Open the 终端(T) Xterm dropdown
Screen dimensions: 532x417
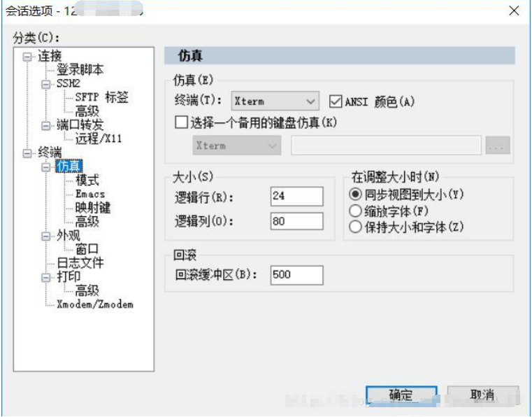point(275,101)
